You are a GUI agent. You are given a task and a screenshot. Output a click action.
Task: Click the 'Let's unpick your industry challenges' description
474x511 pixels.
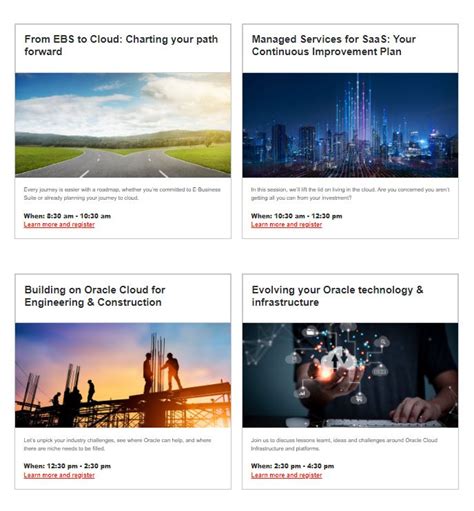117,444
